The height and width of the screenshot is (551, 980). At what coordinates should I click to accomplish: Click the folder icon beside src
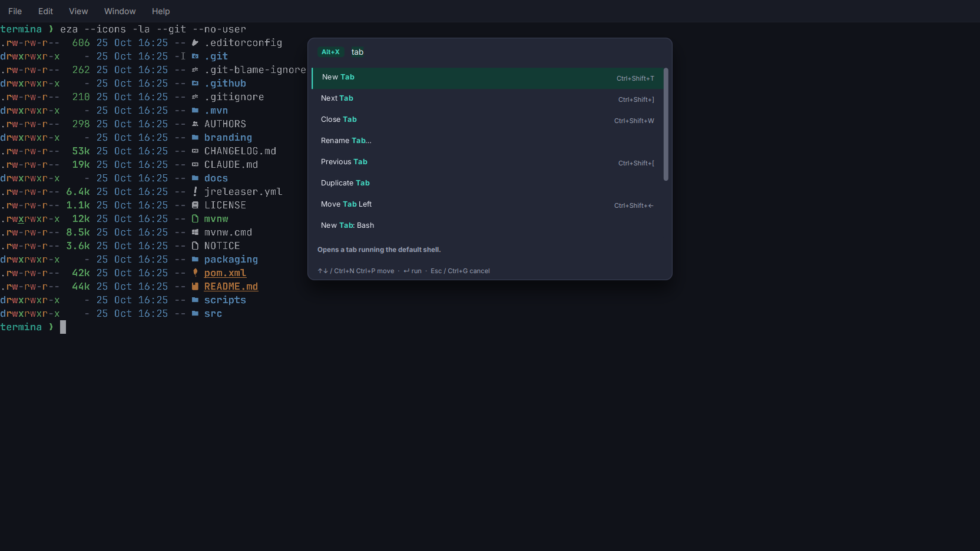tap(195, 313)
